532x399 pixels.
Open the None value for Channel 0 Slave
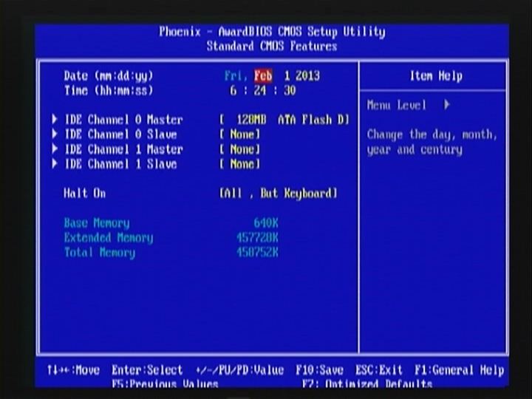240,134
